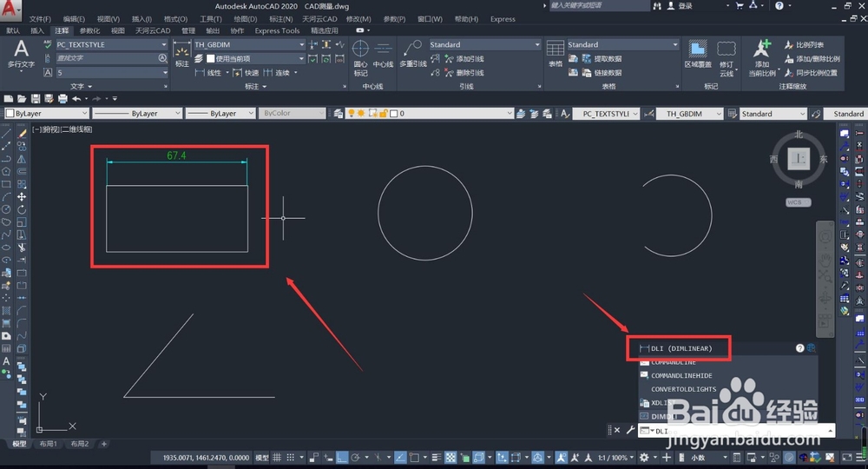Open the 参数化 ribbon tab
The image size is (868, 469).
(89, 30)
